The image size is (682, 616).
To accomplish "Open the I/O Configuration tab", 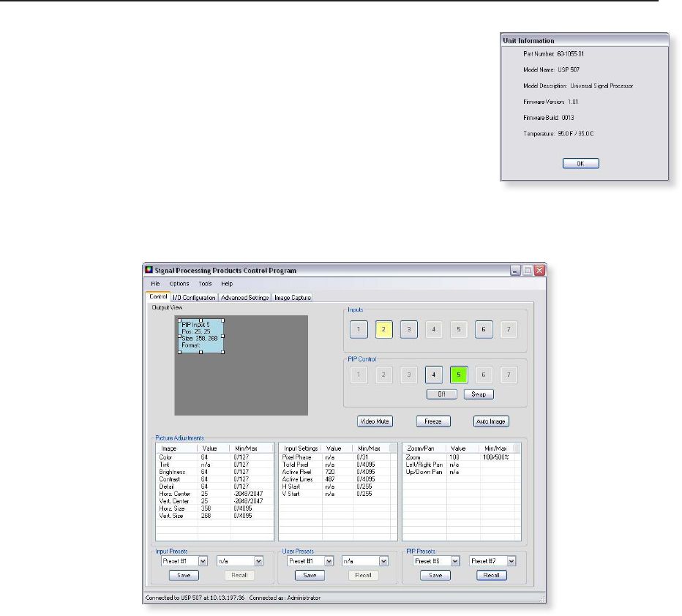I will tap(194, 298).
